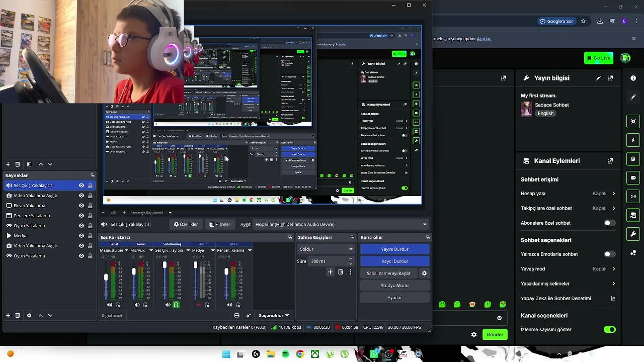This screenshot has width=644, height=362.
Task: Click Yayını Durdur to stop streaming
Action: (395, 249)
